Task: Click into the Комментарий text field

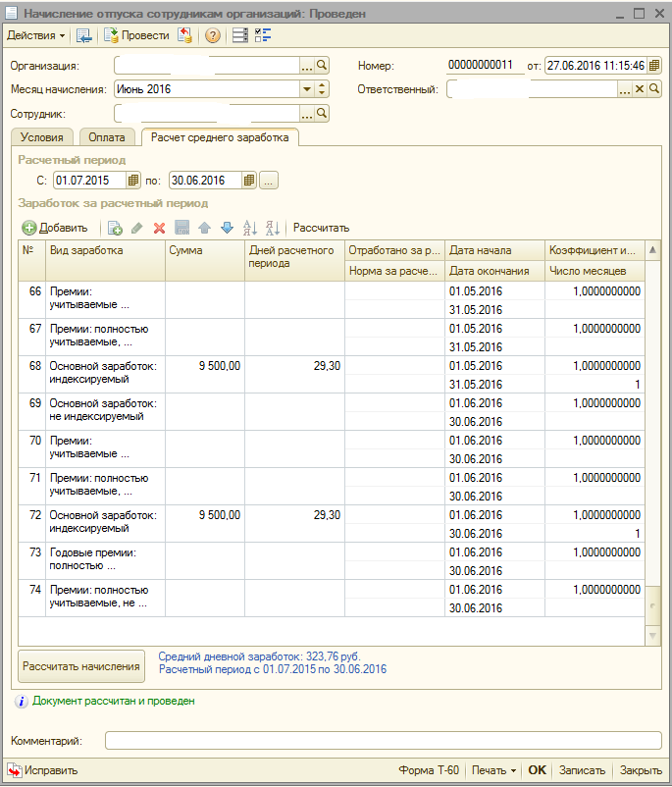Action: [383, 741]
